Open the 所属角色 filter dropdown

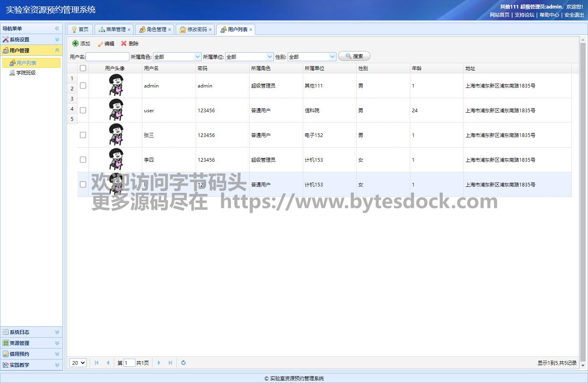198,57
